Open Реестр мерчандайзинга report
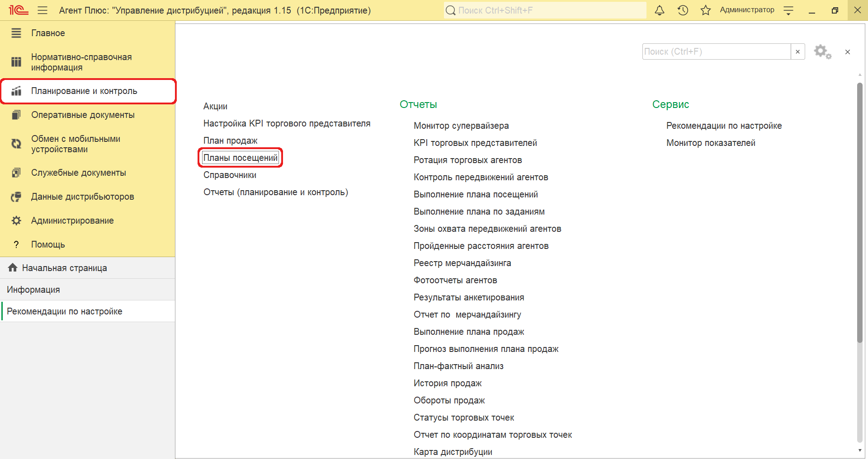 [x=462, y=263]
